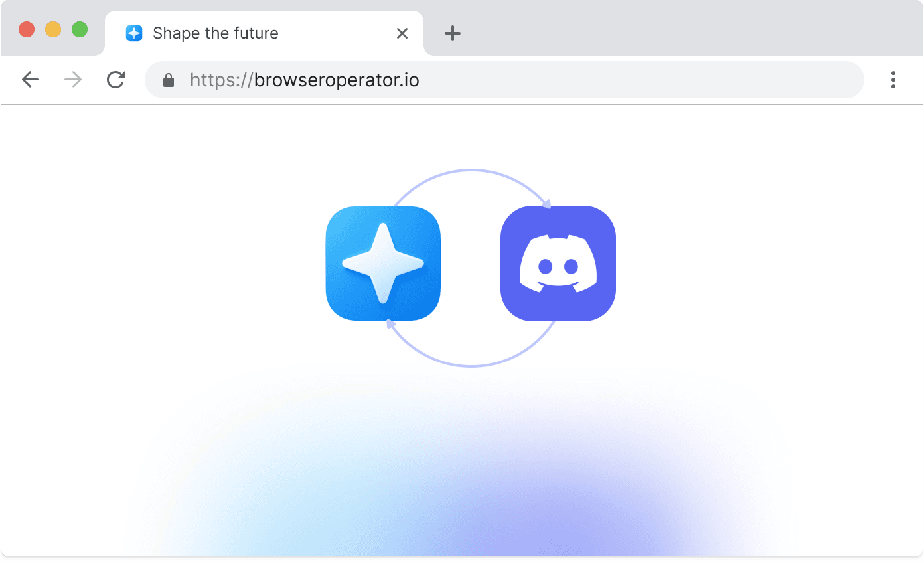
Task: Reload the page with the refresh icon
Action: pyautogui.click(x=116, y=80)
